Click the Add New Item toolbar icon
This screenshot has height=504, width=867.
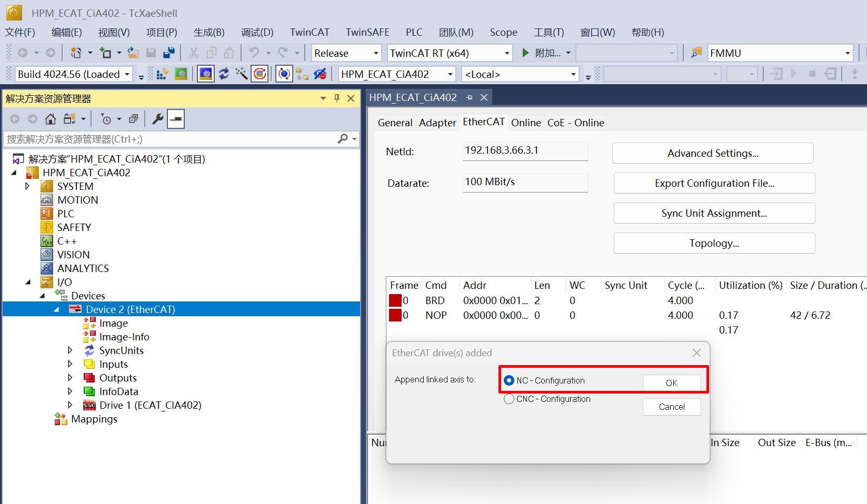click(x=105, y=53)
